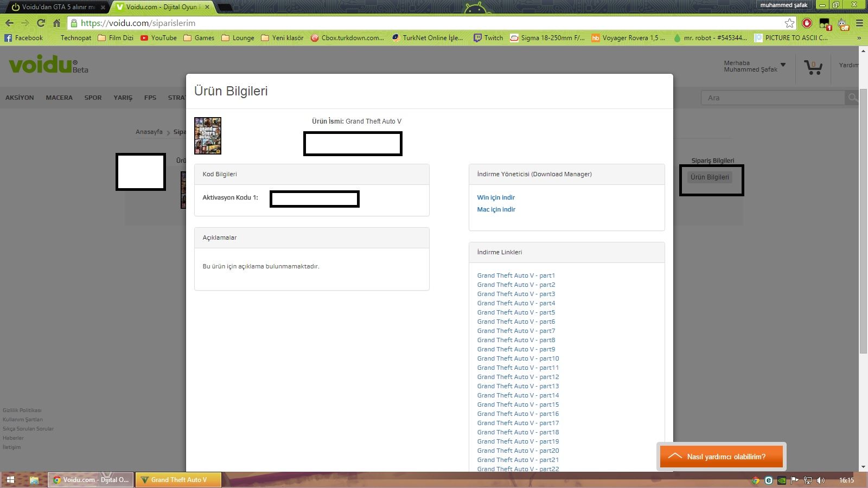The height and width of the screenshot is (488, 868).
Task: Open the browser home page icon
Action: (x=56, y=23)
